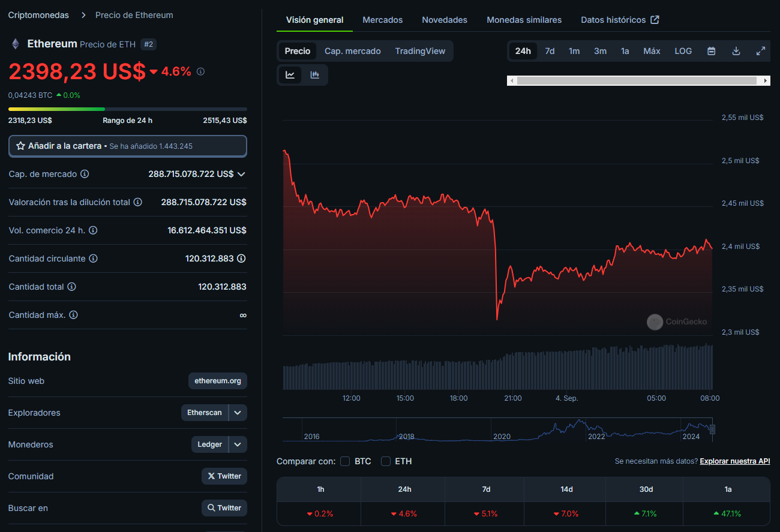Image resolution: width=780 pixels, height=532 pixels.
Task: Open Etherscan explorer link
Action: click(205, 413)
